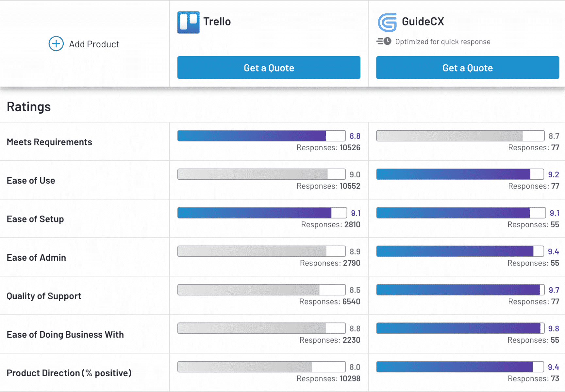Click Trello's 9.1 Ease of Setup score

(356, 213)
